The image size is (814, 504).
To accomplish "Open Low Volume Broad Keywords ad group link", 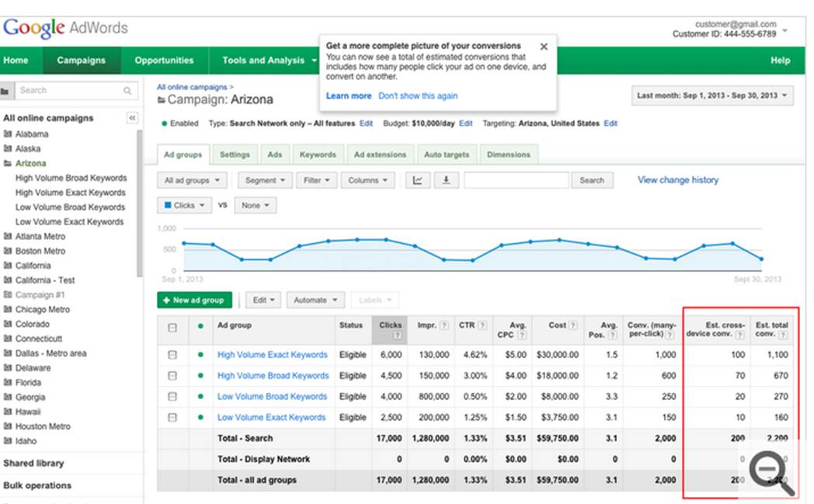I will click(x=272, y=397).
